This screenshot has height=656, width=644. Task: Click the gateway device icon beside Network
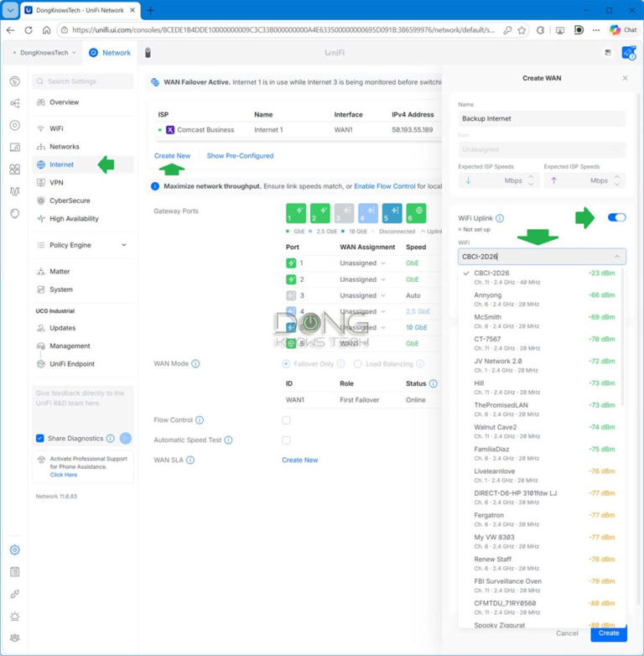click(x=148, y=53)
